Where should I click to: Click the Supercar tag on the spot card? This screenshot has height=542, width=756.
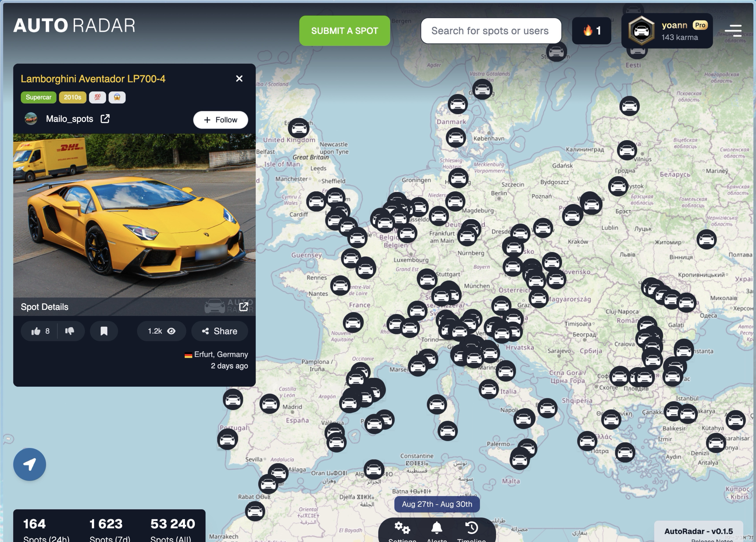(38, 97)
